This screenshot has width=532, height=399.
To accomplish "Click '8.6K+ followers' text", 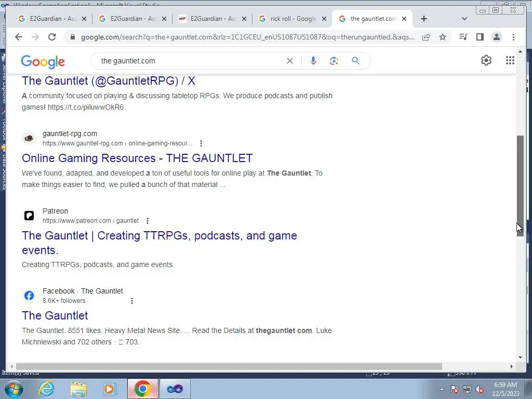I will point(64,301).
